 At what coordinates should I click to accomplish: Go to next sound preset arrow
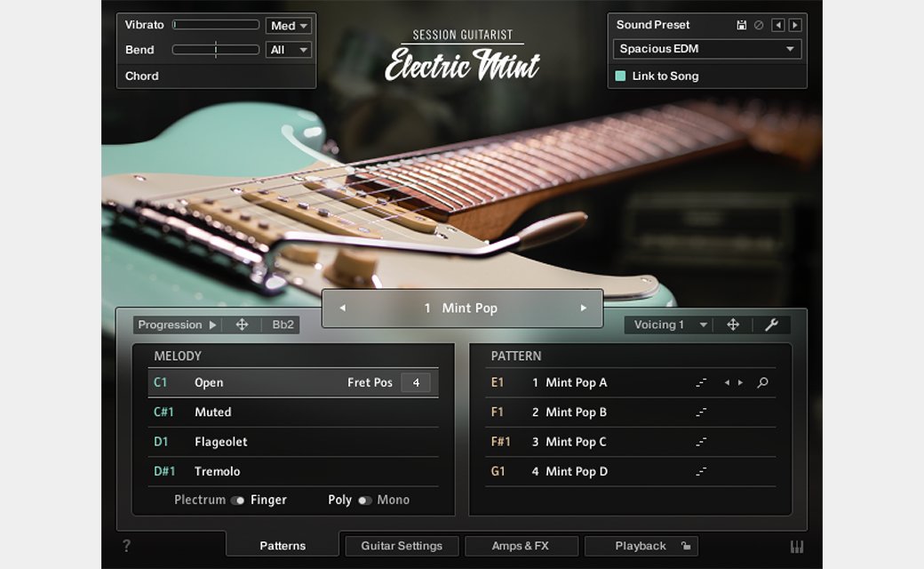794,25
